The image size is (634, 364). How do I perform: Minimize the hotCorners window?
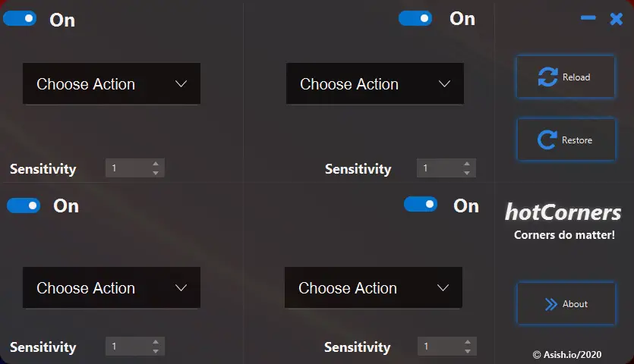pos(588,18)
